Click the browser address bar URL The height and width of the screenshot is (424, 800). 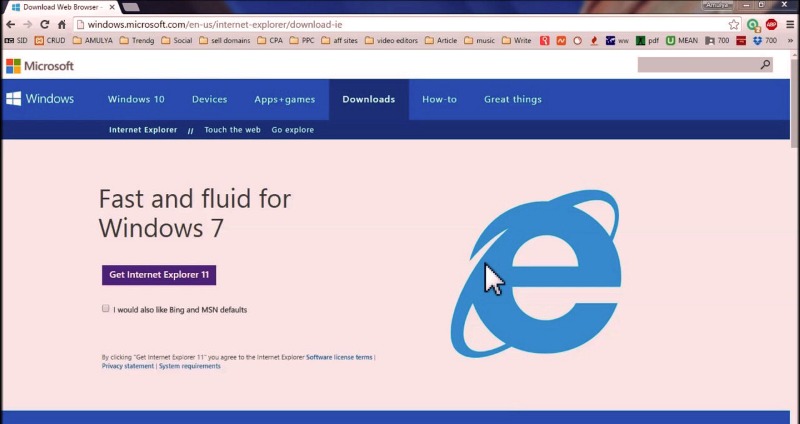point(215,24)
